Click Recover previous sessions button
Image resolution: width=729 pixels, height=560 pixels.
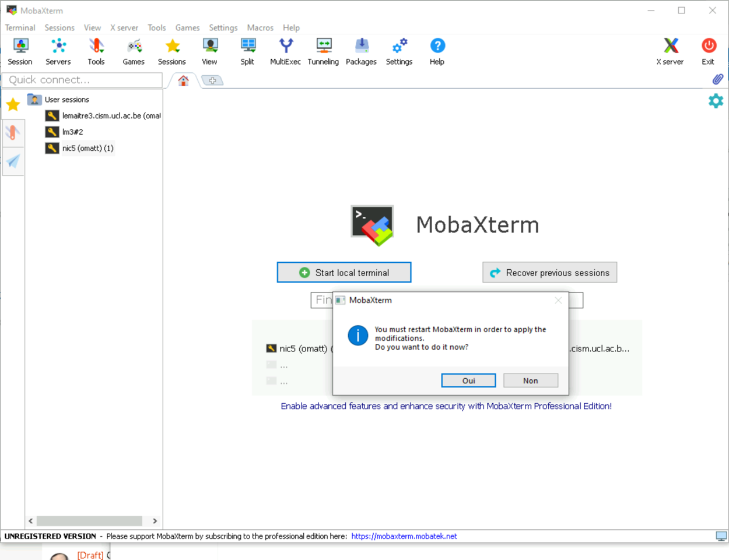click(x=550, y=273)
